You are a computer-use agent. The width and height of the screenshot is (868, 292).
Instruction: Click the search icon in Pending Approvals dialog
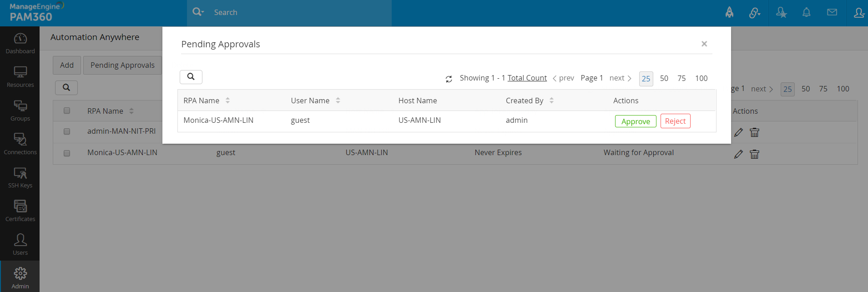tap(191, 77)
